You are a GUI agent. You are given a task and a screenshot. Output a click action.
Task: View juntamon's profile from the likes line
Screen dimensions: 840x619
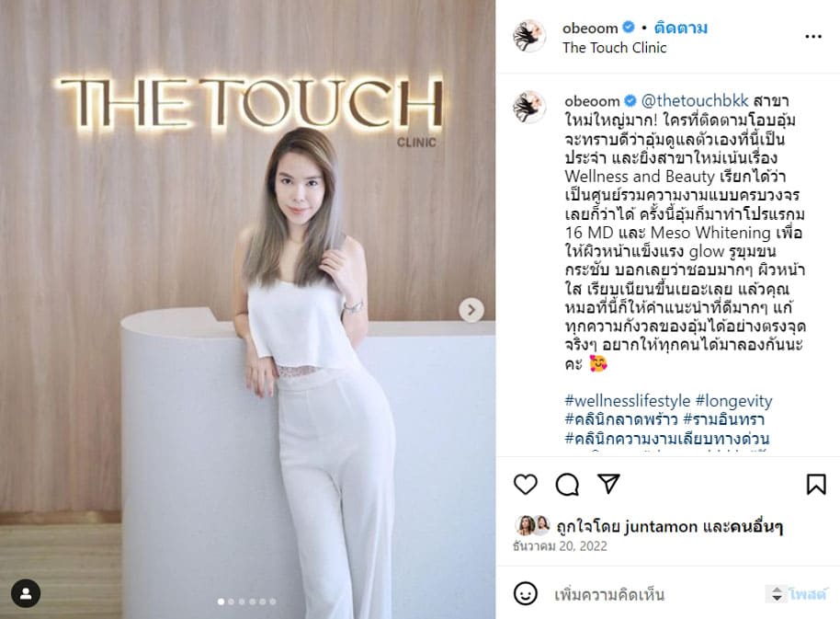coord(661,527)
